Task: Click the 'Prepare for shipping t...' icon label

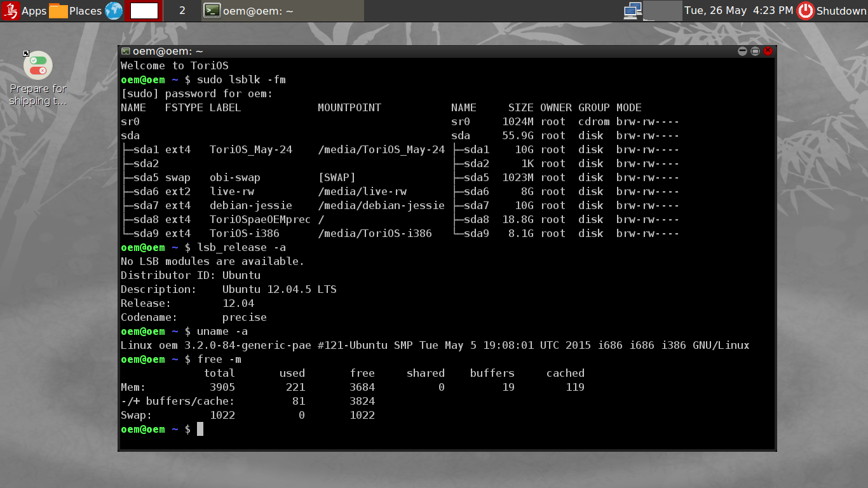Action: tap(38, 95)
